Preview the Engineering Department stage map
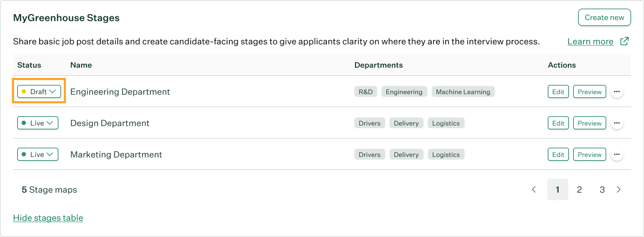Viewport: 644px width, 237px height. click(589, 92)
